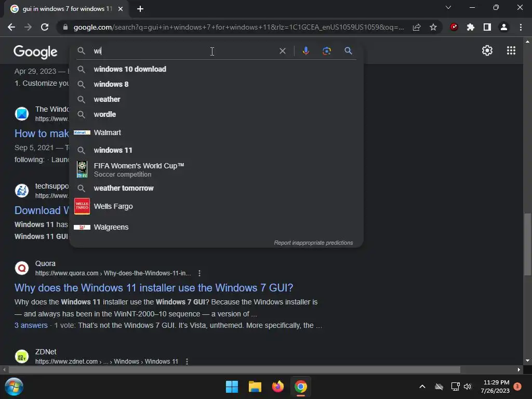Image resolution: width=532 pixels, height=399 pixels.
Task: Open Chrome's three-dot menu
Action: pyautogui.click(x=521, y=27)
